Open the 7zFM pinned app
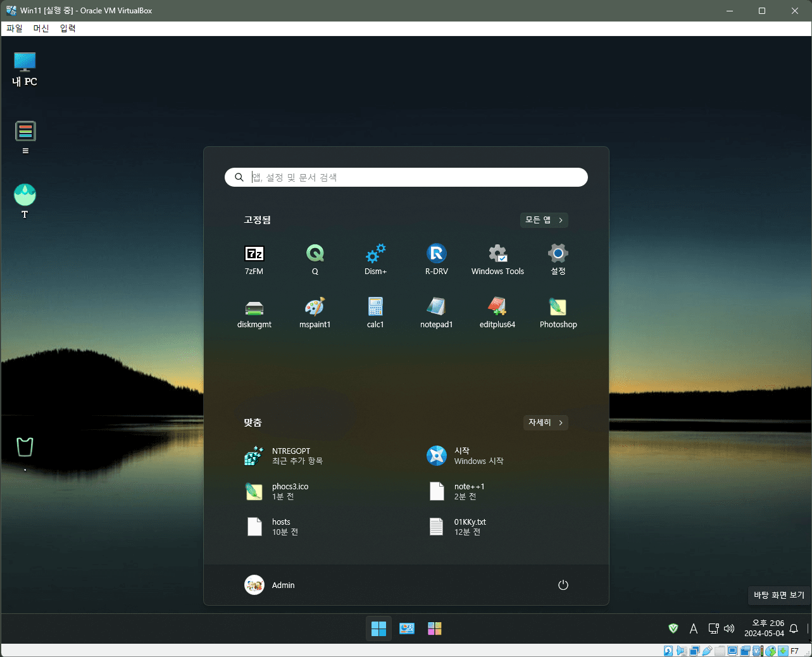The image size is (812, 657). pos(254,260)
